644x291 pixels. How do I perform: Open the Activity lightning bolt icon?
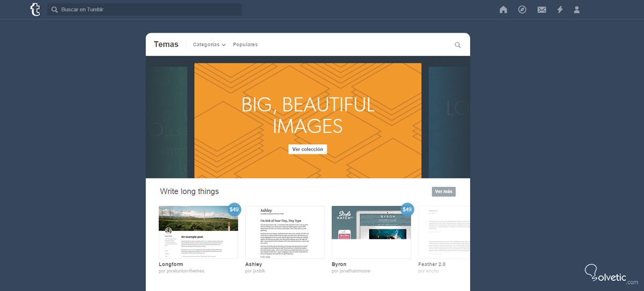tap(560, 10)
